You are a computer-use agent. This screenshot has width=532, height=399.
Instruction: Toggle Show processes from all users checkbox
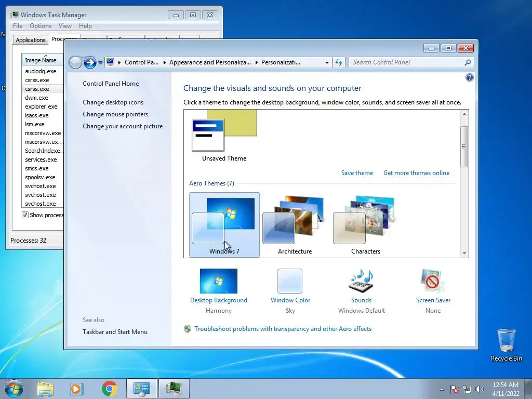(x=25, y=215)
